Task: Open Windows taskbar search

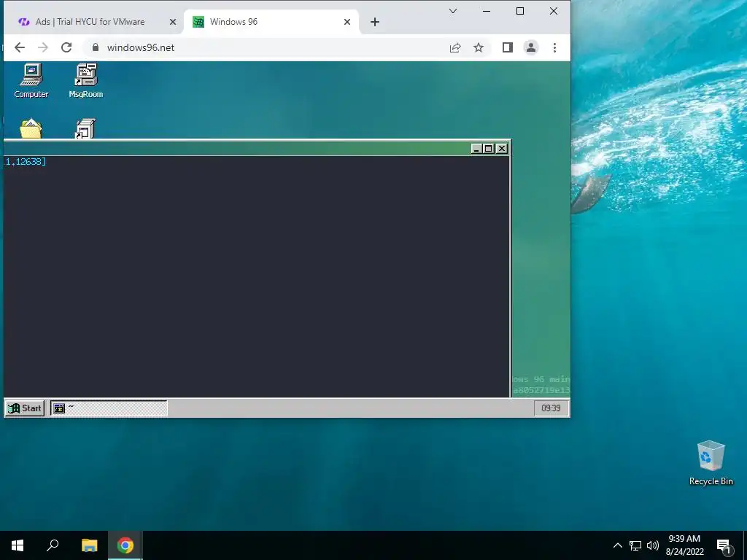Action: [53, 545]
